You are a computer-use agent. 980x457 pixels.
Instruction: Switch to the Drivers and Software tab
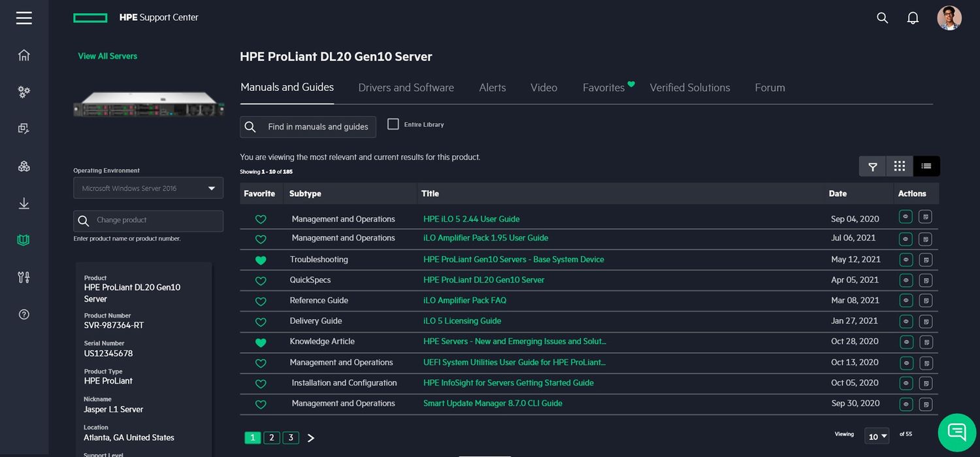coord(406,88)
